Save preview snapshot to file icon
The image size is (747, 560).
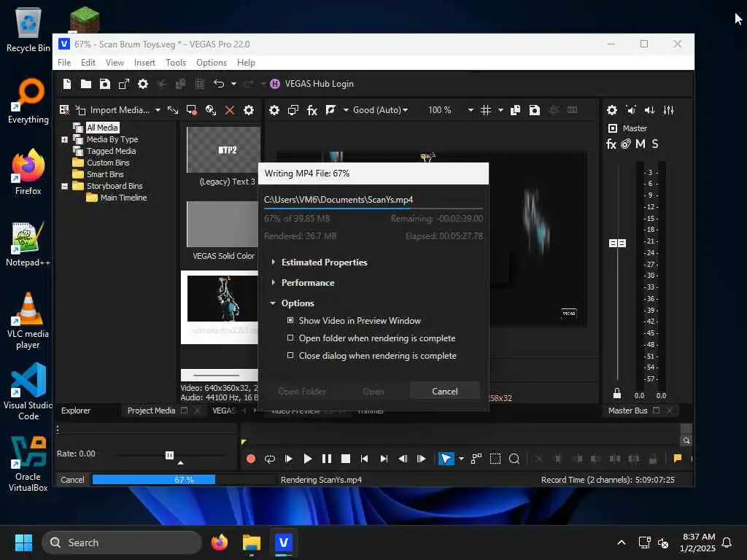pos(535,110)
